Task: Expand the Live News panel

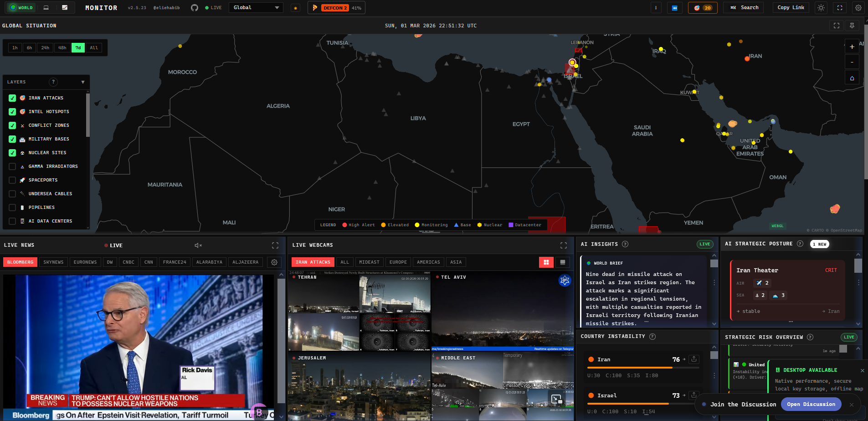Action: [x=275, y=245]
